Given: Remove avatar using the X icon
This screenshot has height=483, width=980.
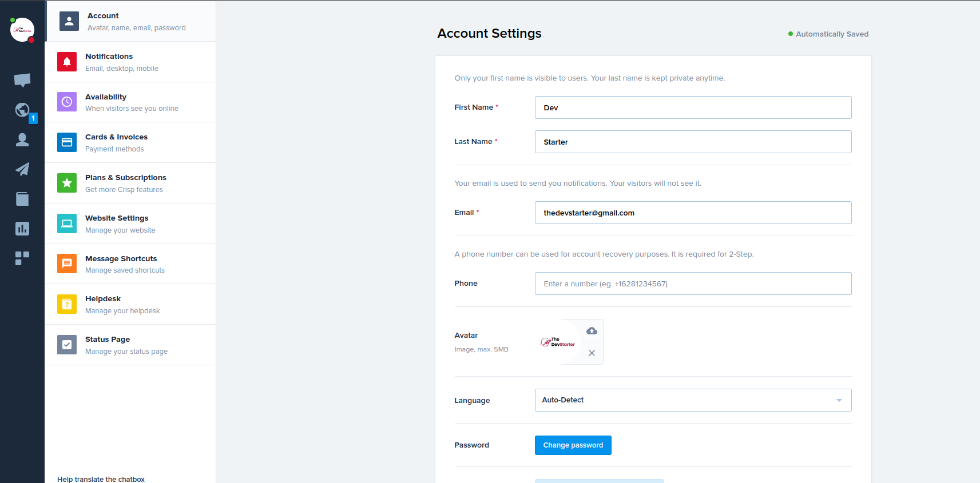Looking at the screenshot, I should (x=592, y=353).
